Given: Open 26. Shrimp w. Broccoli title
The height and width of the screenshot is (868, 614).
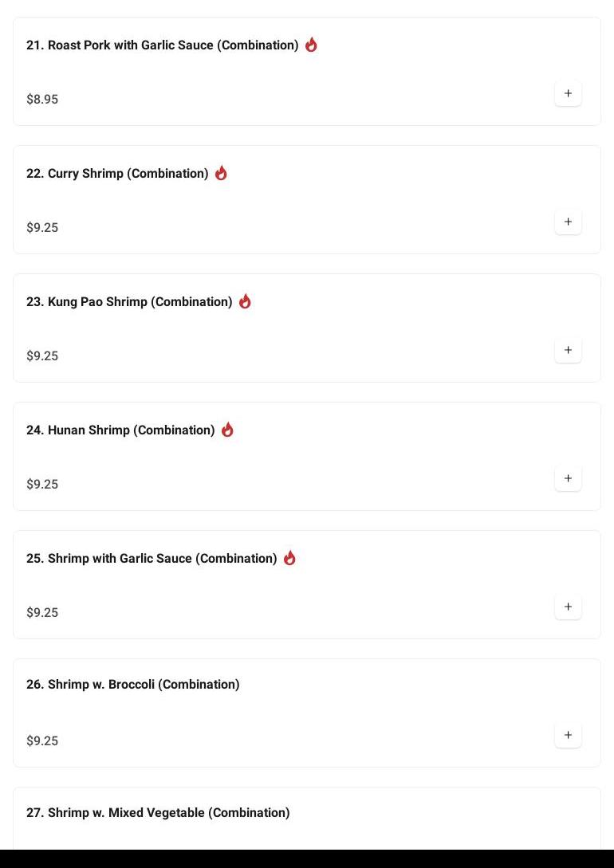Looking at the screenshot, I should (132, 685).
